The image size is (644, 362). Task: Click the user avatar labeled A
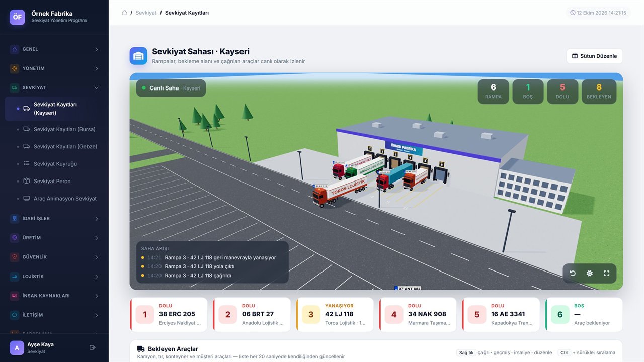tap(17, 348)
